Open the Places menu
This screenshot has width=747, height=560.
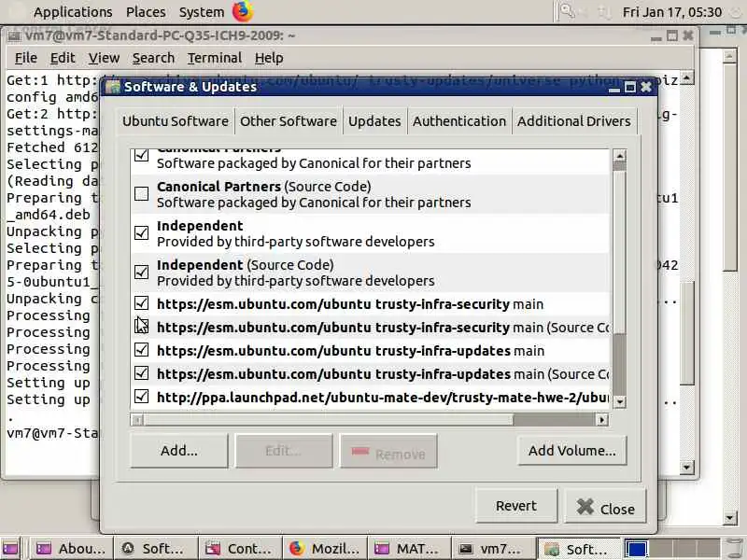tap(146, 12)
